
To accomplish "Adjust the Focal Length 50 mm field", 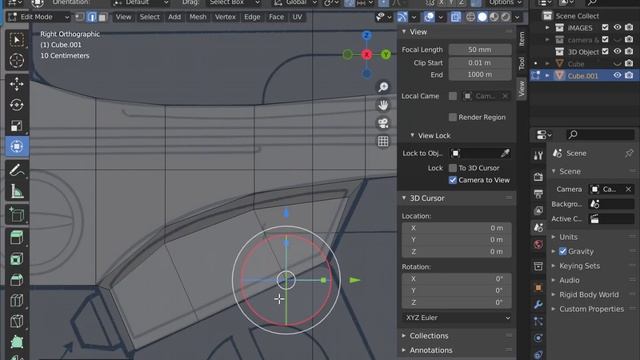I will [x=480, y=49].
